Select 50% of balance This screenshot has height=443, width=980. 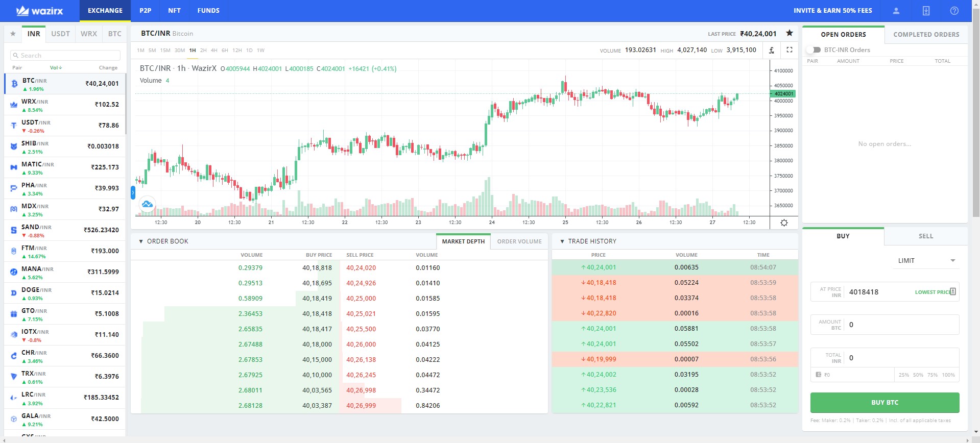click(x=918, y=375)
